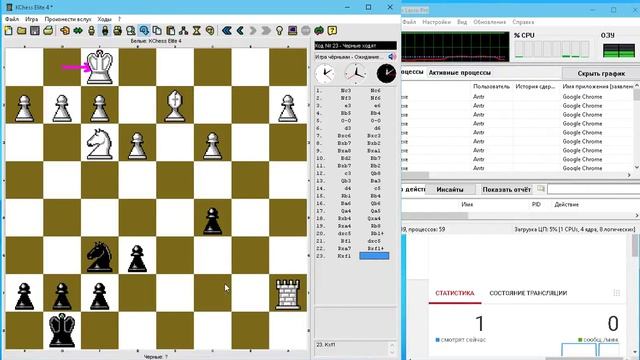
Task: Click the PID column header
Action: [536, 204]
